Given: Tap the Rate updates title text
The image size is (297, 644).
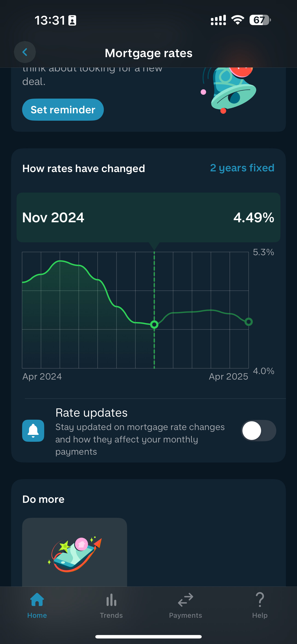Looking at the screenshot, I should click(x=91, y=413).
